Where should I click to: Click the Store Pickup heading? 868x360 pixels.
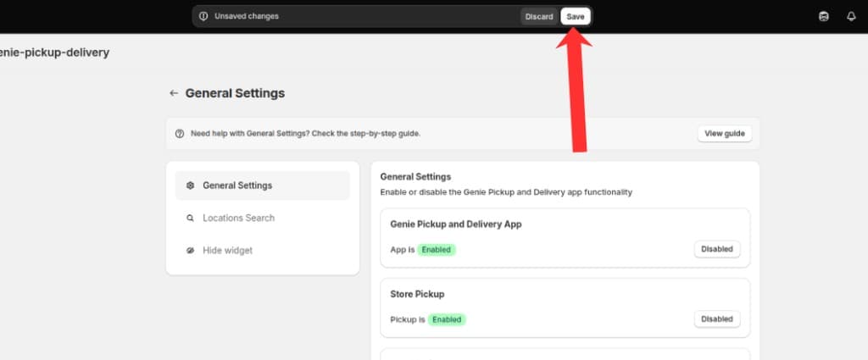coord(417,294)
